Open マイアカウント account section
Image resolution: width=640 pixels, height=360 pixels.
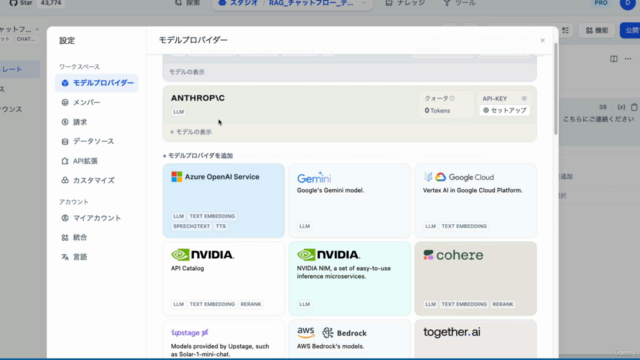pyautogui.click(x=97, y=218)
